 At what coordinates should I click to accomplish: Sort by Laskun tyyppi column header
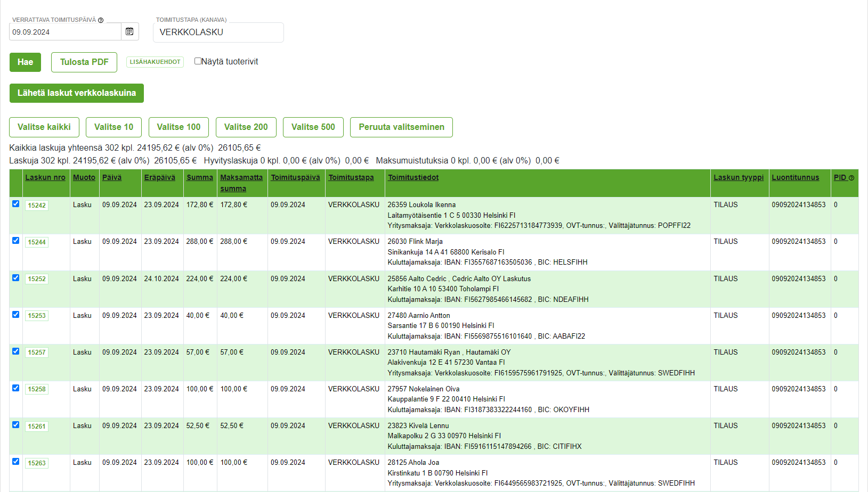(x=739, y=177)
